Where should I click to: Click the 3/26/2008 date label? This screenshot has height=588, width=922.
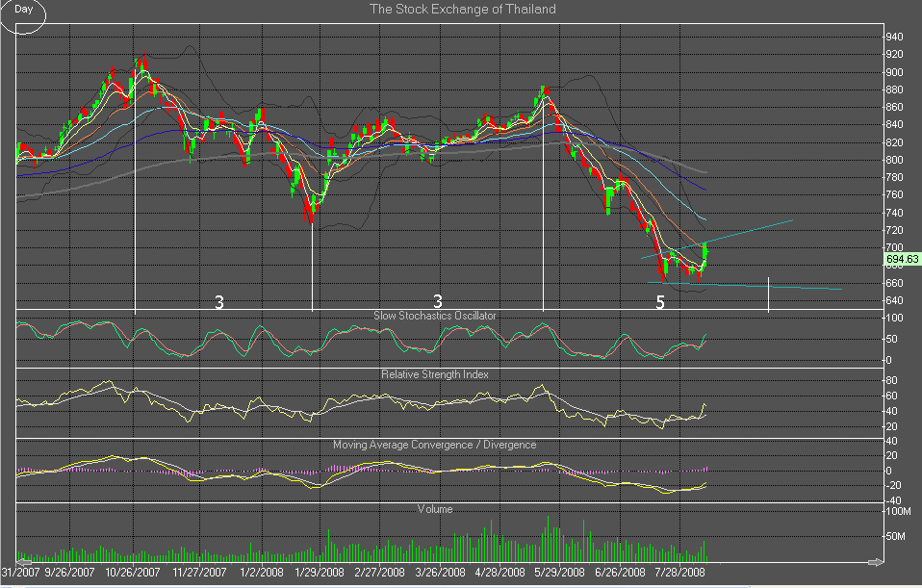coord(441,573)
